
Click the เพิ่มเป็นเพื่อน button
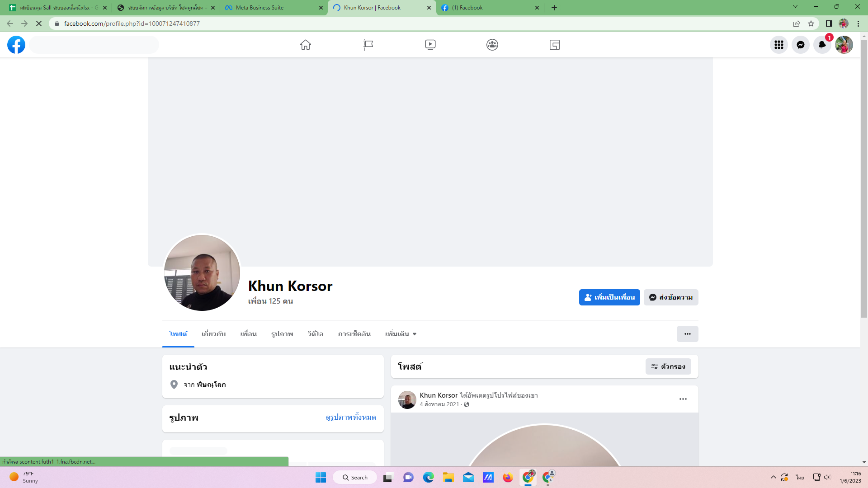click(x=609, y=297)
